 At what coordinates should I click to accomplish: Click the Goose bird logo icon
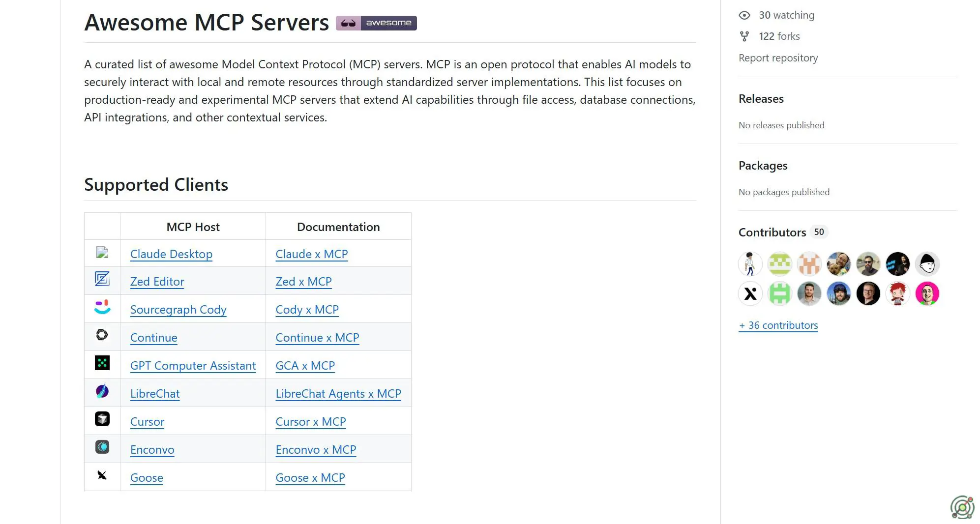click(102, 475)
